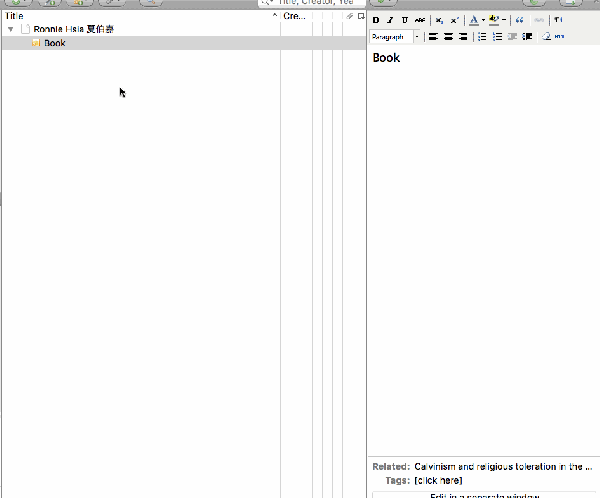Viewport: 600px width, 498px height.
Task: Toggle bold formatting in note editor
Action: click(x=376, y=20)
